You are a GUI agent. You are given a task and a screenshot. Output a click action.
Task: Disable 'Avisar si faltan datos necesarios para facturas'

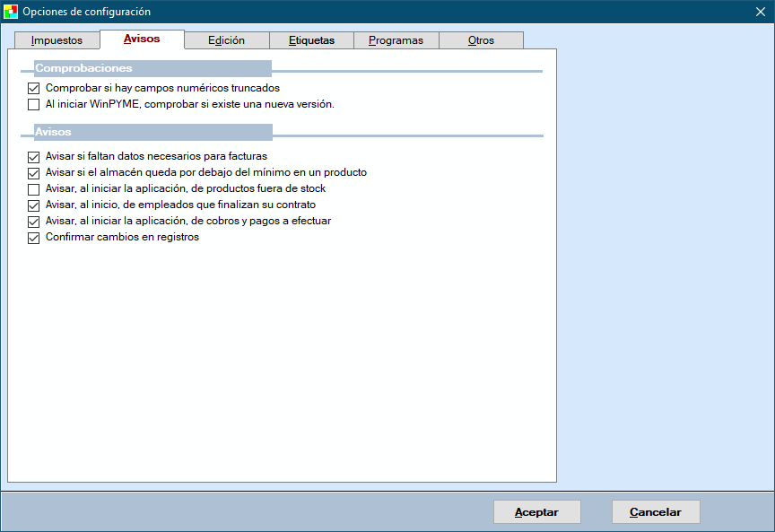(x=34, y=156)
